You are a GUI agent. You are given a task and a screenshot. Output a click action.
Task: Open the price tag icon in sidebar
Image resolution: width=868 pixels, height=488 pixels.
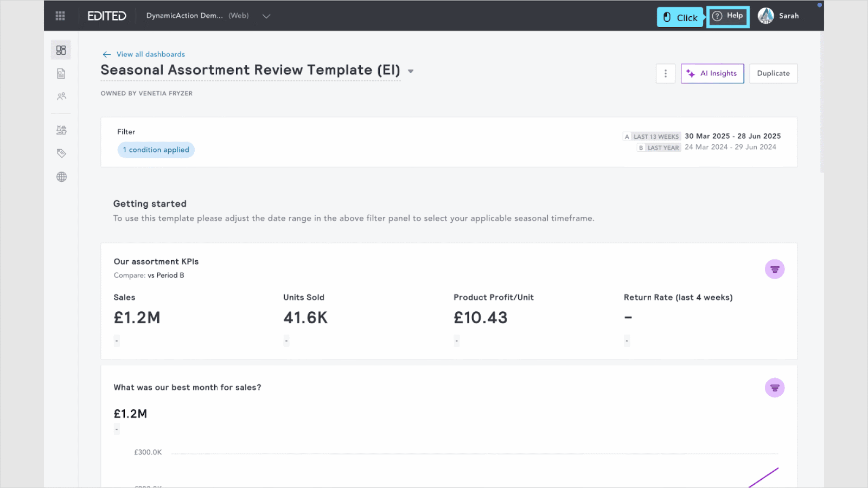pos(61,153)
